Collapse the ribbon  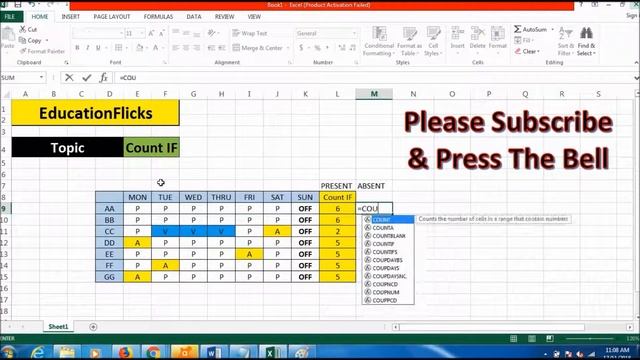(636, 62)
